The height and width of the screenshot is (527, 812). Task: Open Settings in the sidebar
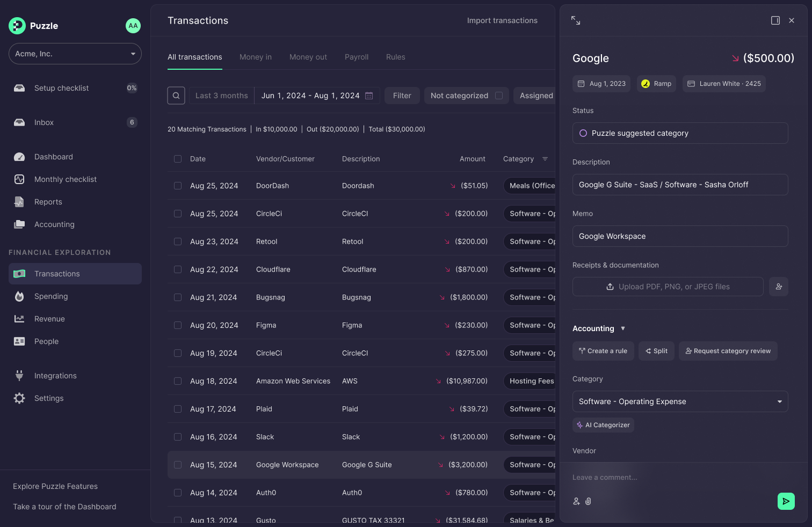tap(75, 398)
